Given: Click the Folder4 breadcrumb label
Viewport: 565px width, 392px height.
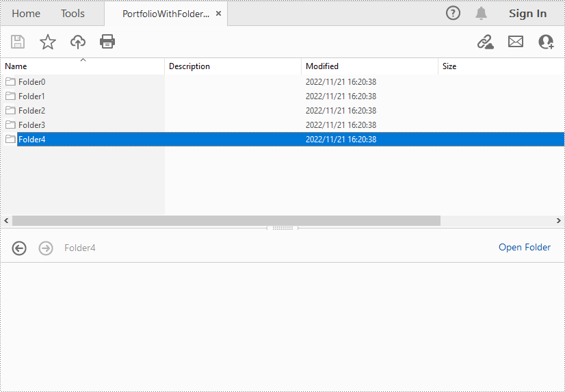Looking at the screenshot, I should pos(79,248).
